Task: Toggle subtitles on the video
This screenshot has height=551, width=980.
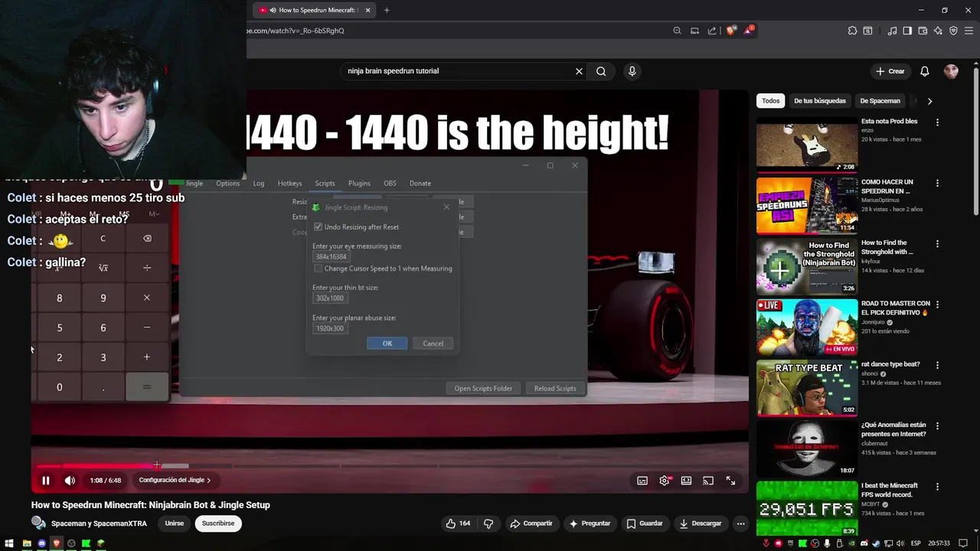Action: coord(642,481)
